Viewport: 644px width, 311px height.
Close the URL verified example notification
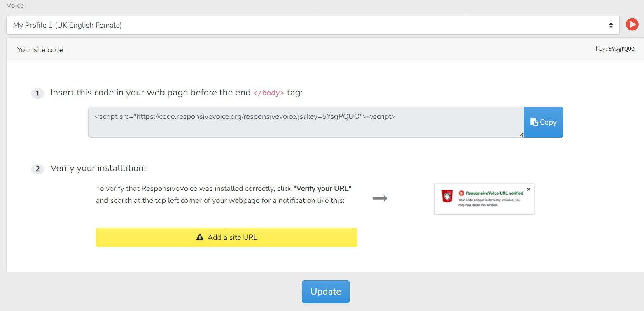coord(529,190)
